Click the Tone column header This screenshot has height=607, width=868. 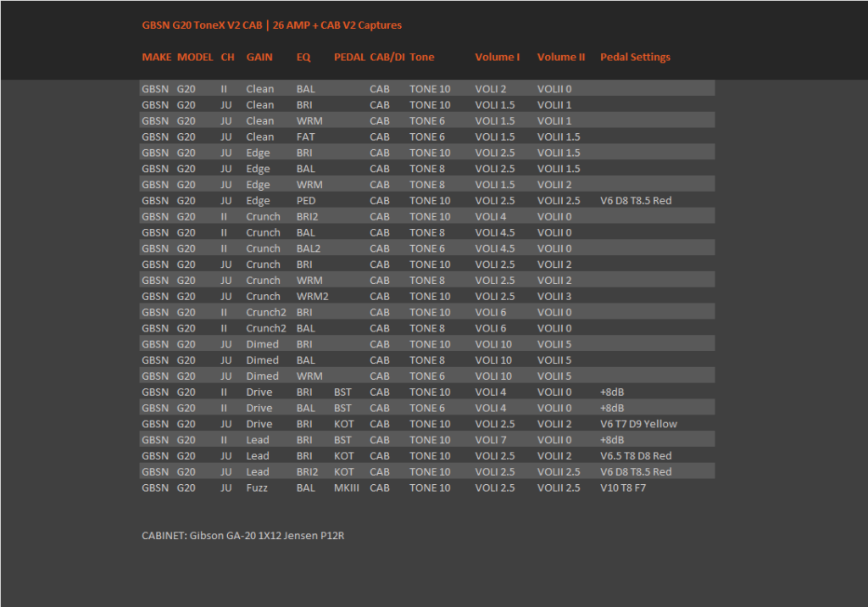pyautogui.click(x=422, y=57)
